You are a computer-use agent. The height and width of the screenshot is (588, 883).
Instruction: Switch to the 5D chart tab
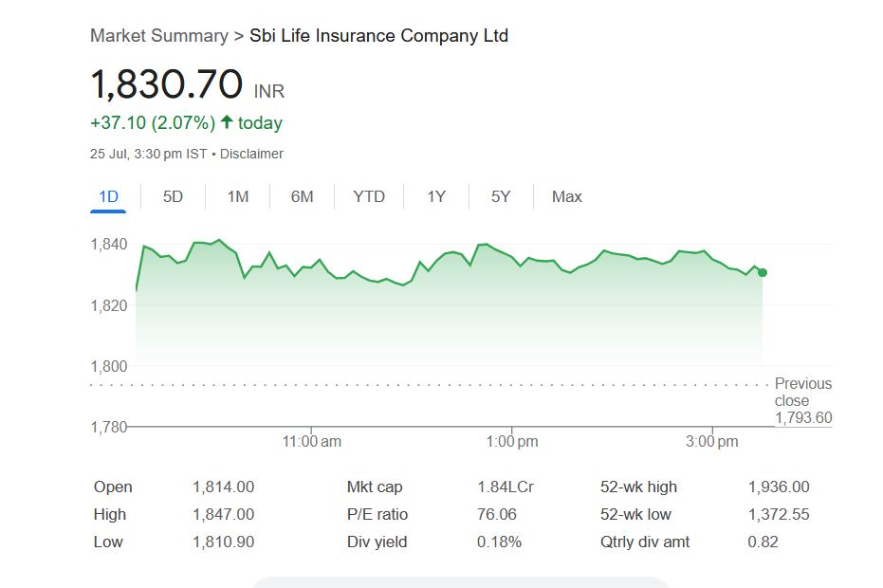173,196
